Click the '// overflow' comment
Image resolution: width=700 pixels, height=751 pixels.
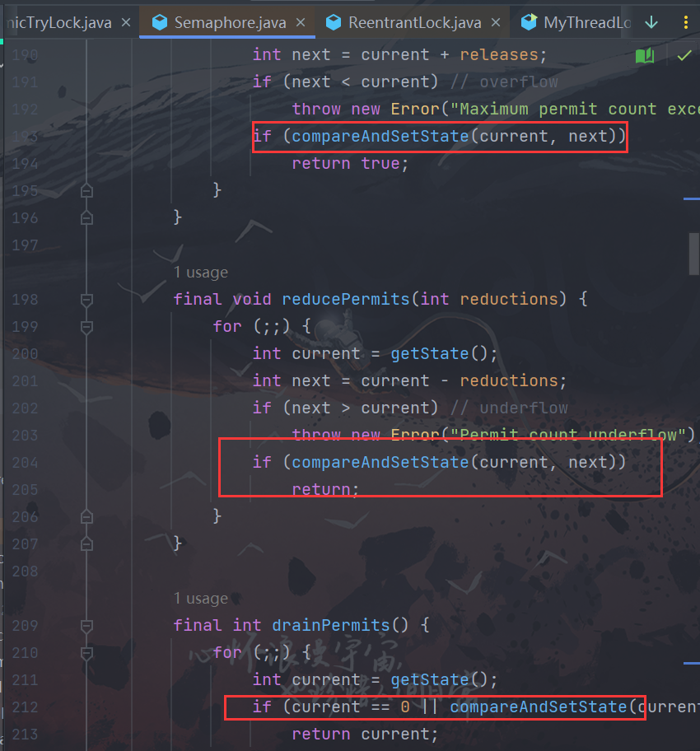pyautogui.click(x=504, y=82)
